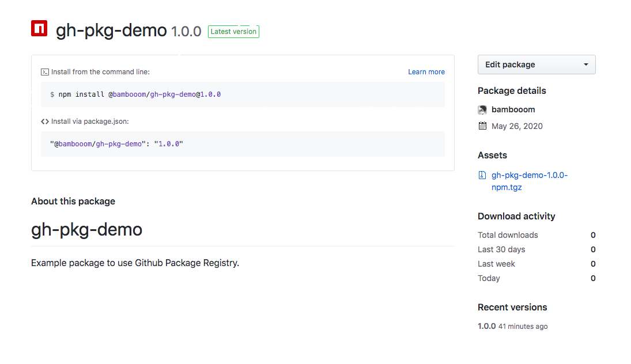Viewport: 631px width, 364px height.
Task: Click the Total downloads count
Action: coord(593,235)
